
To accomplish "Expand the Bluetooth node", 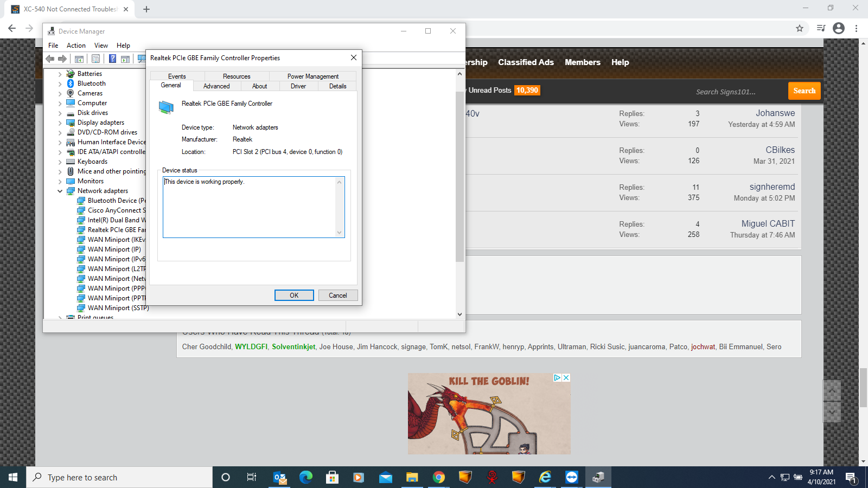I will tap(60, 84).
